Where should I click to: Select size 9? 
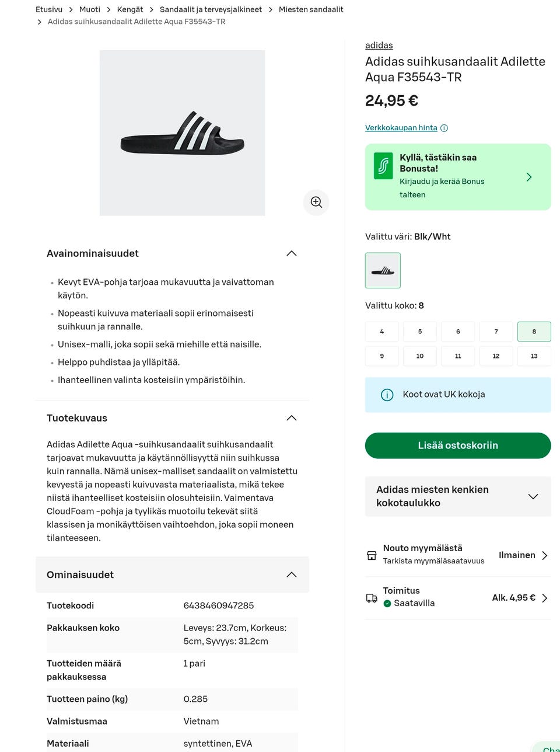[382, 356]
